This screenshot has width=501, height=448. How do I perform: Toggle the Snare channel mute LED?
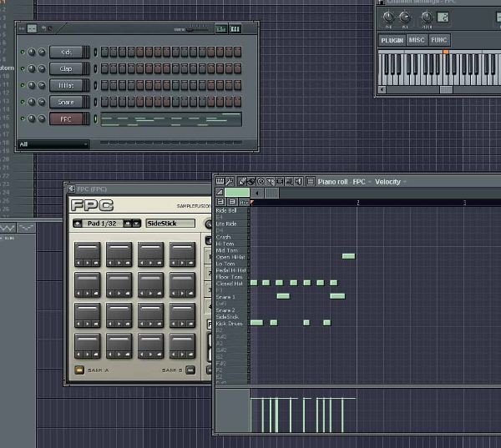point(23,102)
